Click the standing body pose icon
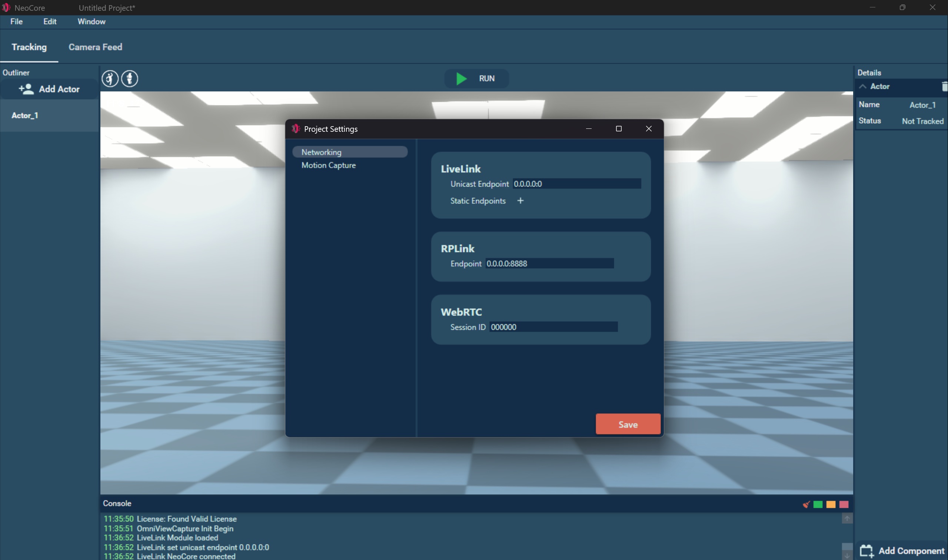Image resolution: width=948 pixels, height=560 pixels. tap(130, 79)
